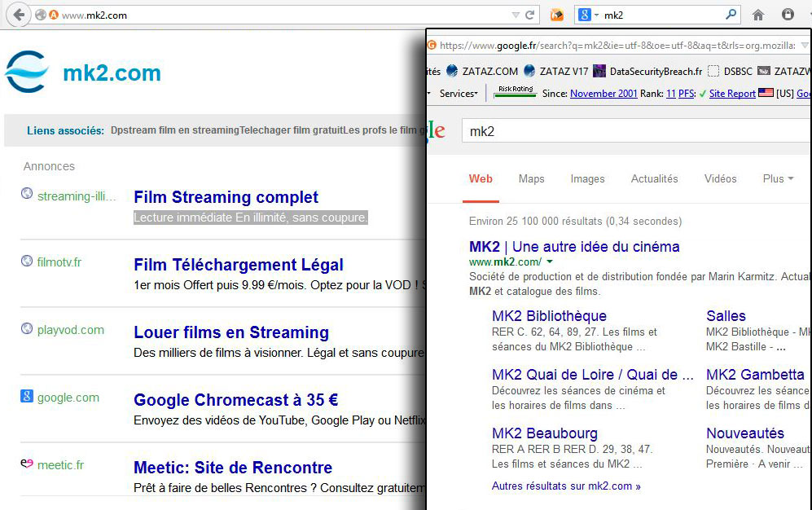Open Film Téléchargement Légal ad link
This screenshot has width=812, height=510.
(238, 265)
